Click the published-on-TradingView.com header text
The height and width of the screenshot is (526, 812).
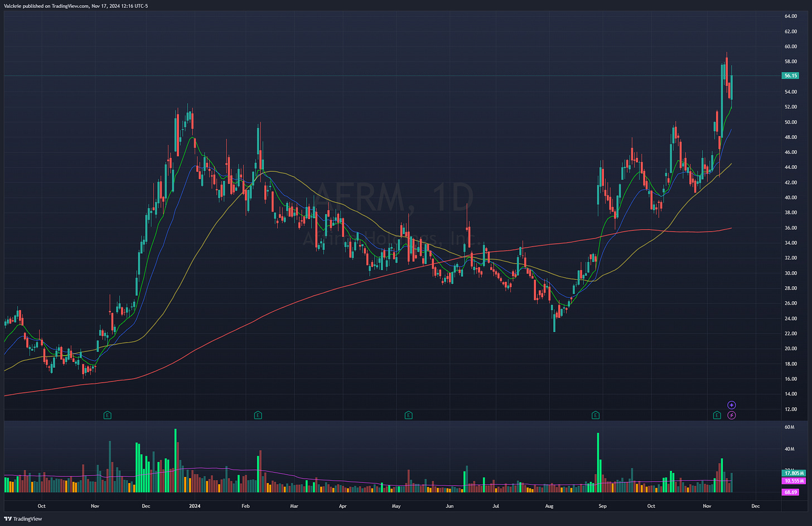point(76,6)
